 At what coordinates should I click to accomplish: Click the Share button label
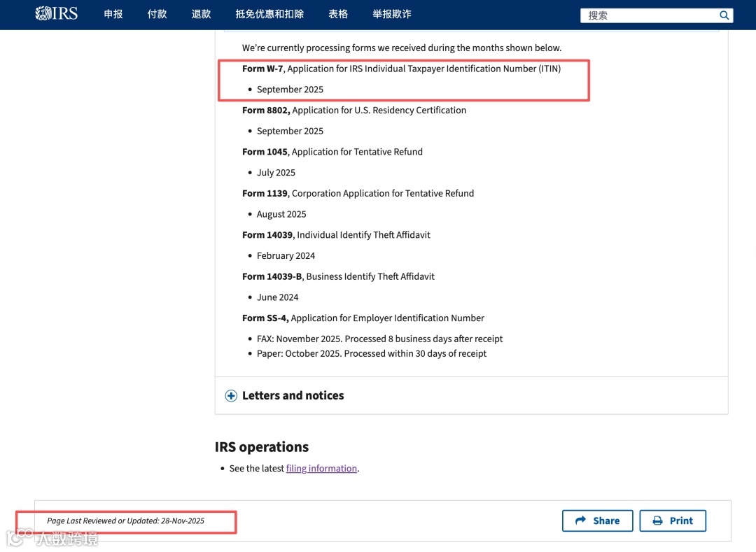click(606, 521)
